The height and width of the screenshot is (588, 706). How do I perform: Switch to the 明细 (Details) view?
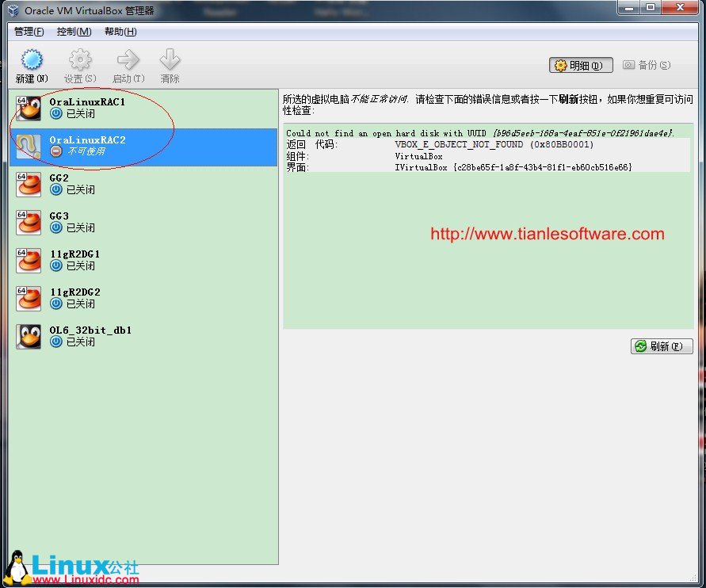581,65
